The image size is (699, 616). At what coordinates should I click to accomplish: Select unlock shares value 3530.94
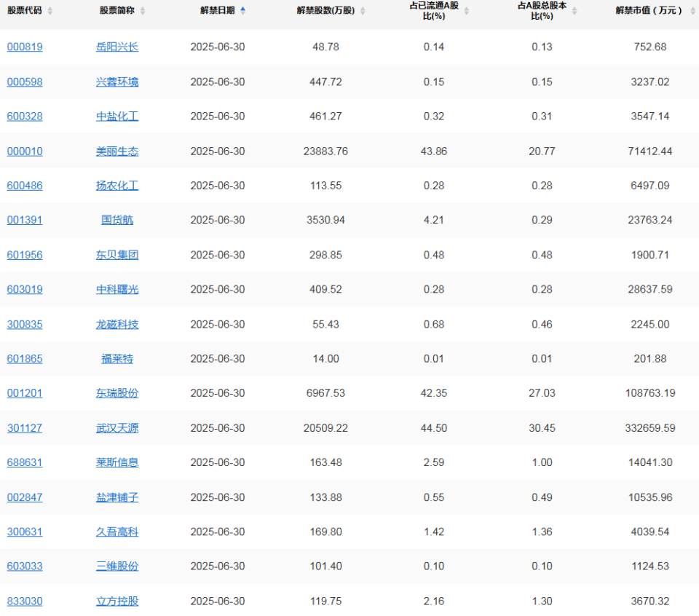326,220
